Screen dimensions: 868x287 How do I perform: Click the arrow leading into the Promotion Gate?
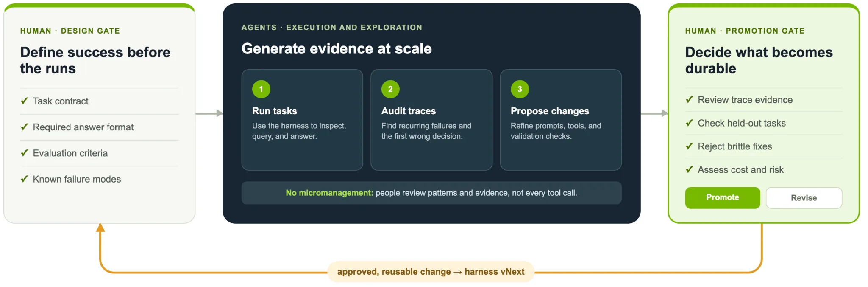654,113
